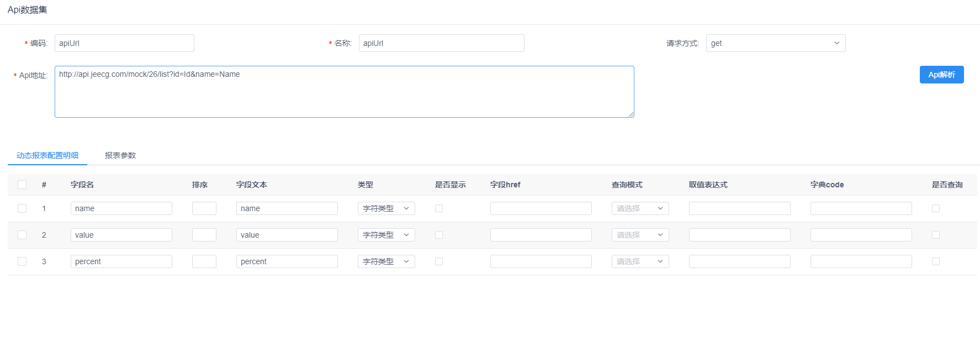Click 取值表达式 field in name row
This screenshot has height=346, width=980.
pyautogui.click(x=740, y=208)
